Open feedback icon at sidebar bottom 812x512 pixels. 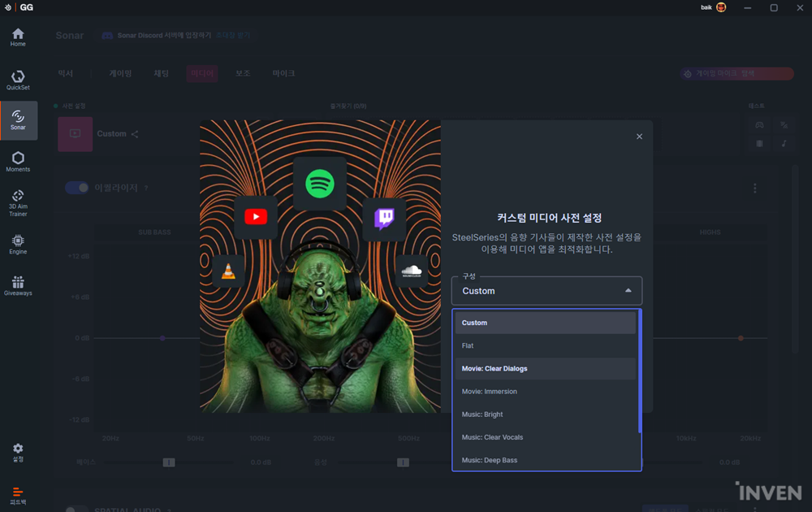click(x=18, y=496)
